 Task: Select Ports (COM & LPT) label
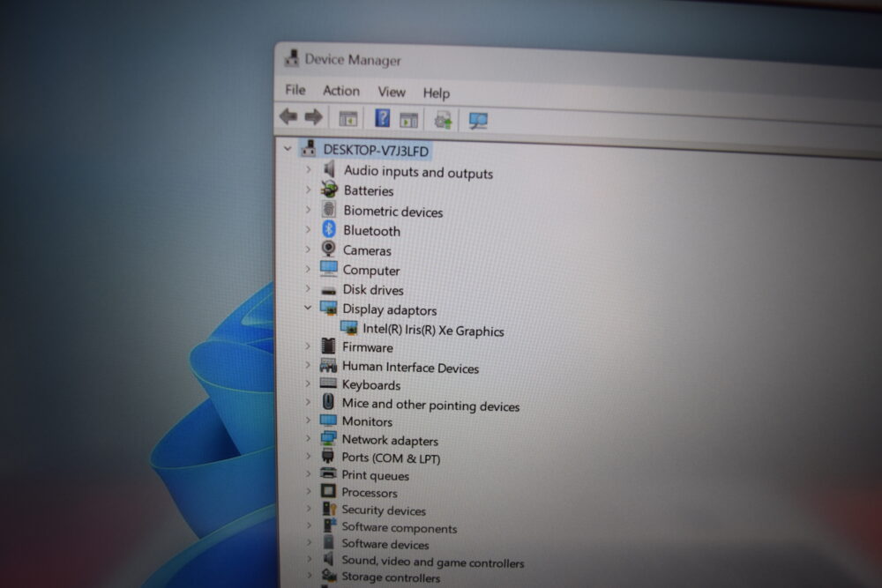[391, 458]
